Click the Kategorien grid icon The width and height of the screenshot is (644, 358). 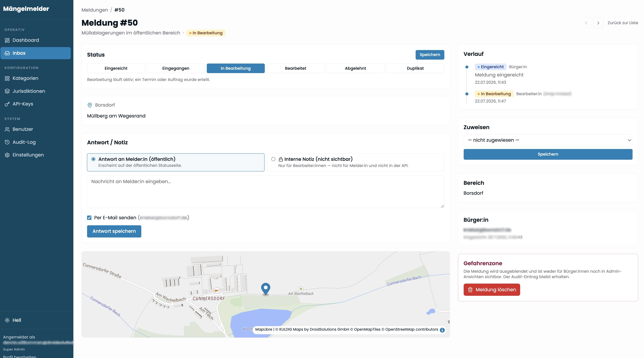coord(7,78)
